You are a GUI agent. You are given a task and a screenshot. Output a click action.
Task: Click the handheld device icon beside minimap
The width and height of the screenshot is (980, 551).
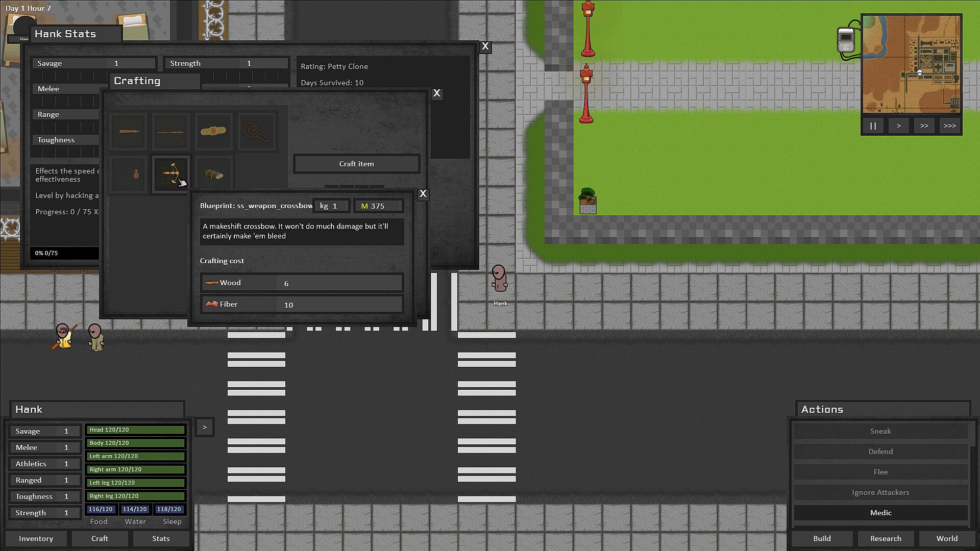tap(846, 41)
